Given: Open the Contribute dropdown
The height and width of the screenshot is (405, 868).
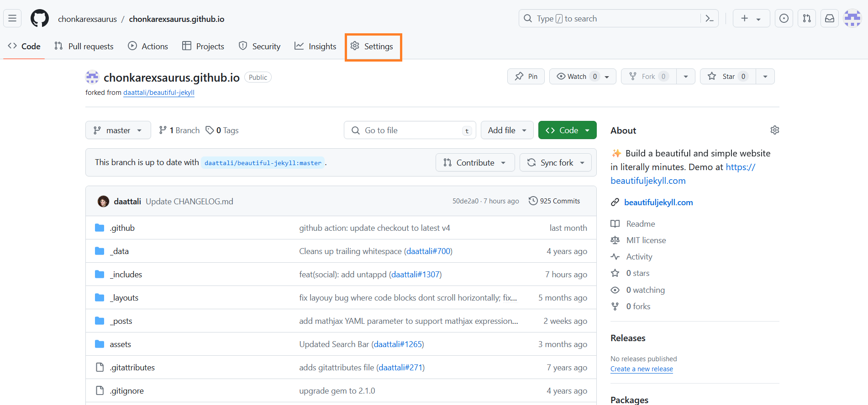Looking at the screenshot, I should 475,162.
